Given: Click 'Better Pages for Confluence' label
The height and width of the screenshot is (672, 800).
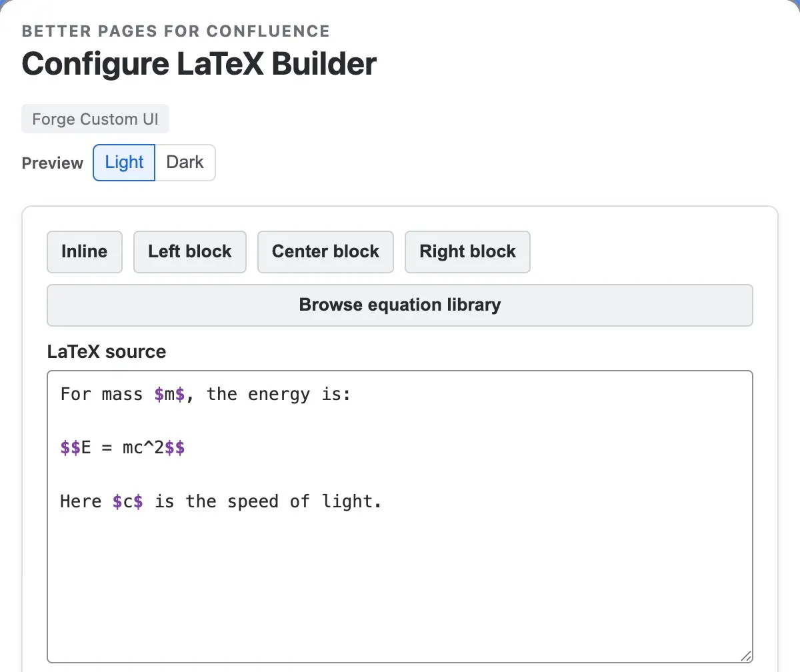Looking at the screenshot, I should click(176, 31).
